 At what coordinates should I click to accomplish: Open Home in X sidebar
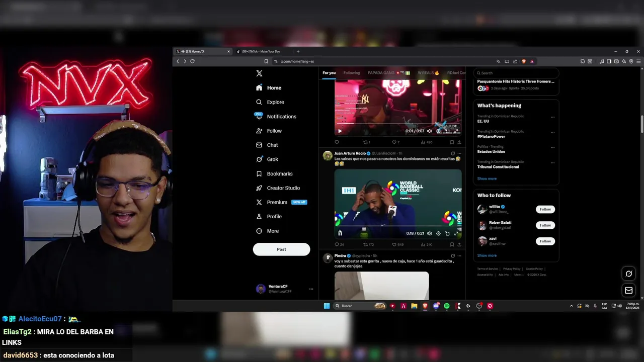tap(269, 87)
